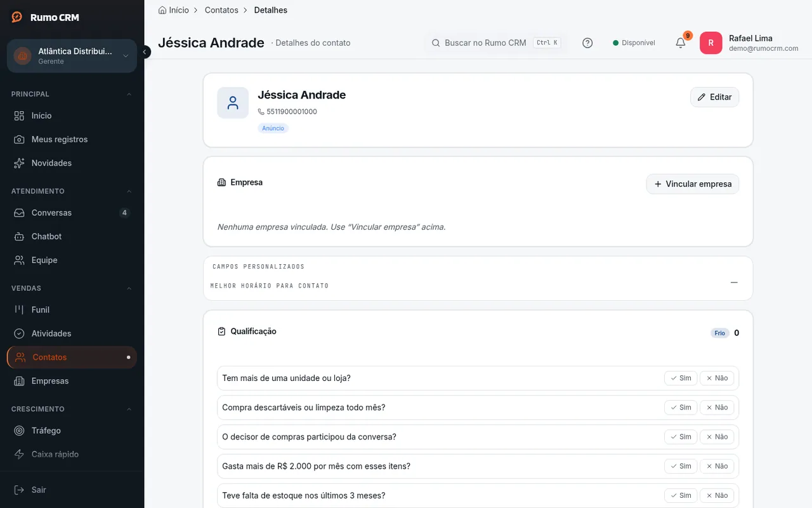Click the Novidades sparkle icon

click(x=20, y=163)
